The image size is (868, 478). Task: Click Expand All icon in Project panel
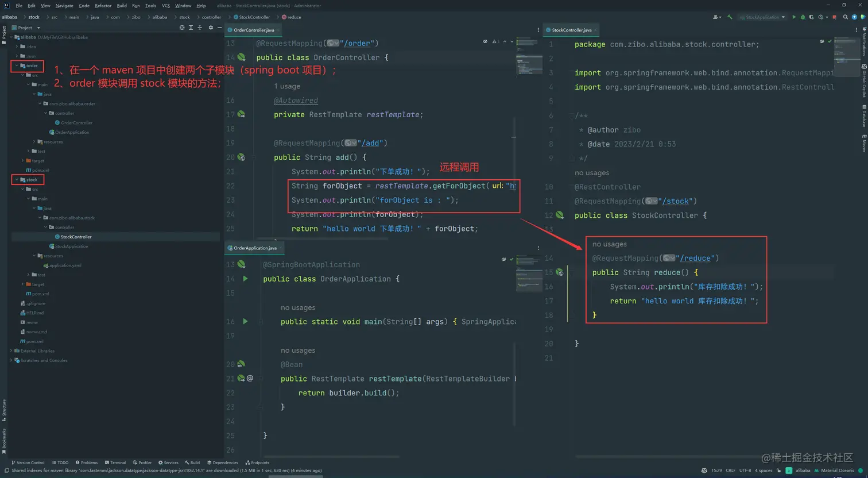(191, 28)
